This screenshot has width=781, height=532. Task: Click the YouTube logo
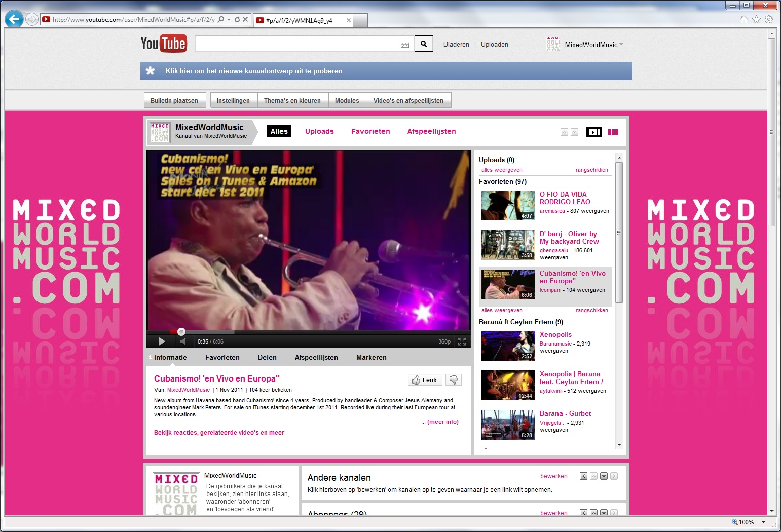[163, 44]
